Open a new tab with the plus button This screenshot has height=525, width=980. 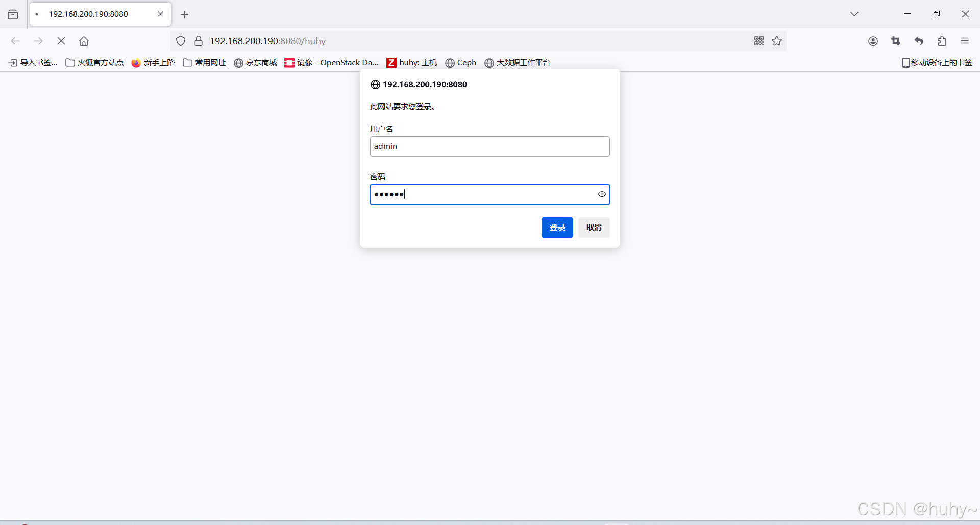185,15
